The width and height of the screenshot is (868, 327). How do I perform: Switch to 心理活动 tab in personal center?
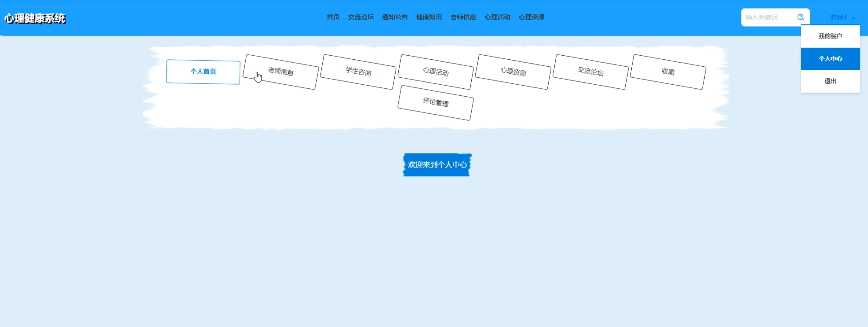(x=436, y=72)
